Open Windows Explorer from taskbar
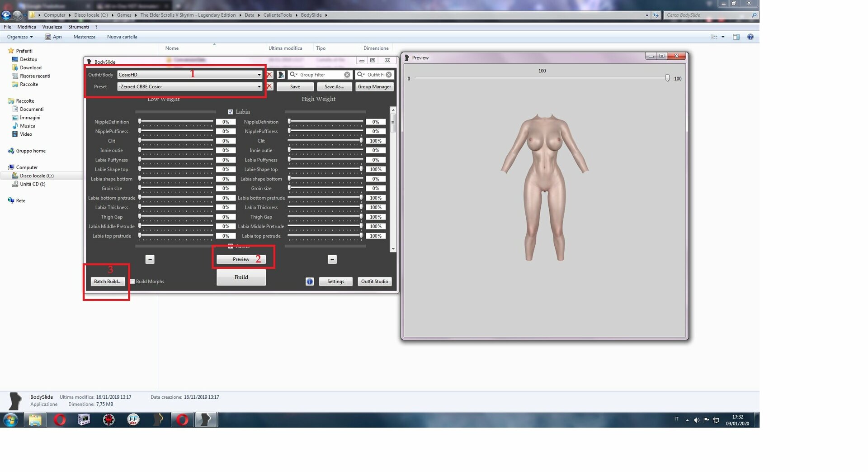868x472 pixels. pos(35,420)
